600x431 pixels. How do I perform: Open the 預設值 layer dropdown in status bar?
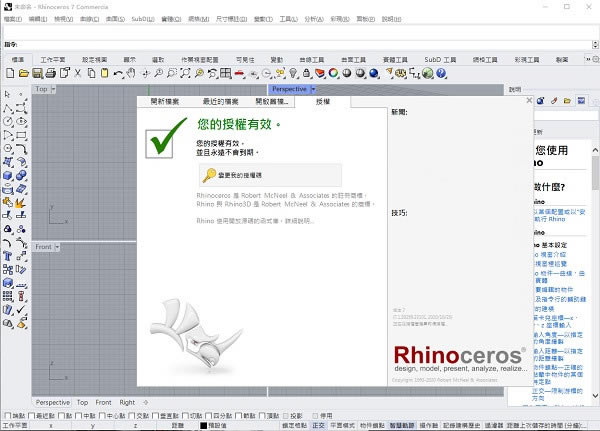coord(217,425)
